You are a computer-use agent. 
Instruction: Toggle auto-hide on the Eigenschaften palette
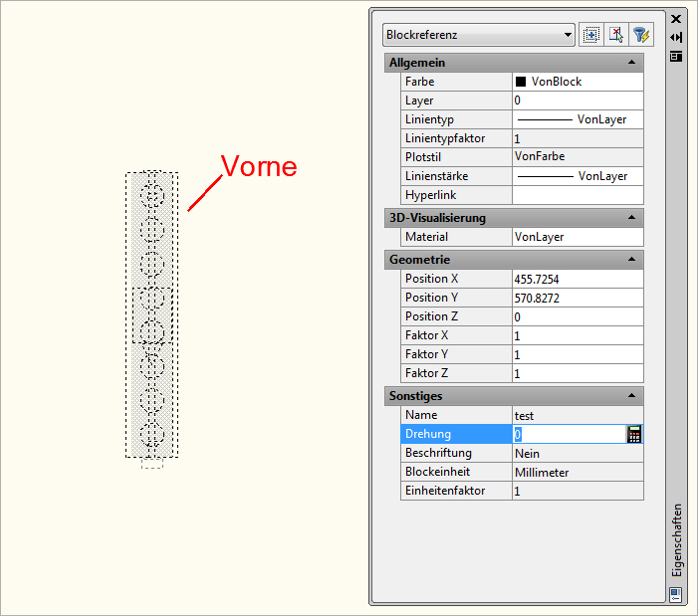pyautogui.click(x=676, y=37)
